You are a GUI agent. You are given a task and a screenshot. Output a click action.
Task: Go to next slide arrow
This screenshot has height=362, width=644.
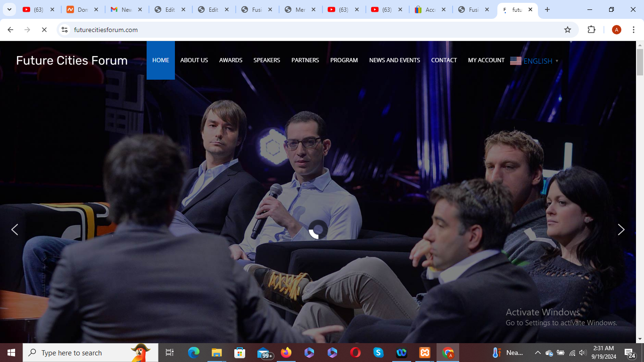[x=621, y=230]
